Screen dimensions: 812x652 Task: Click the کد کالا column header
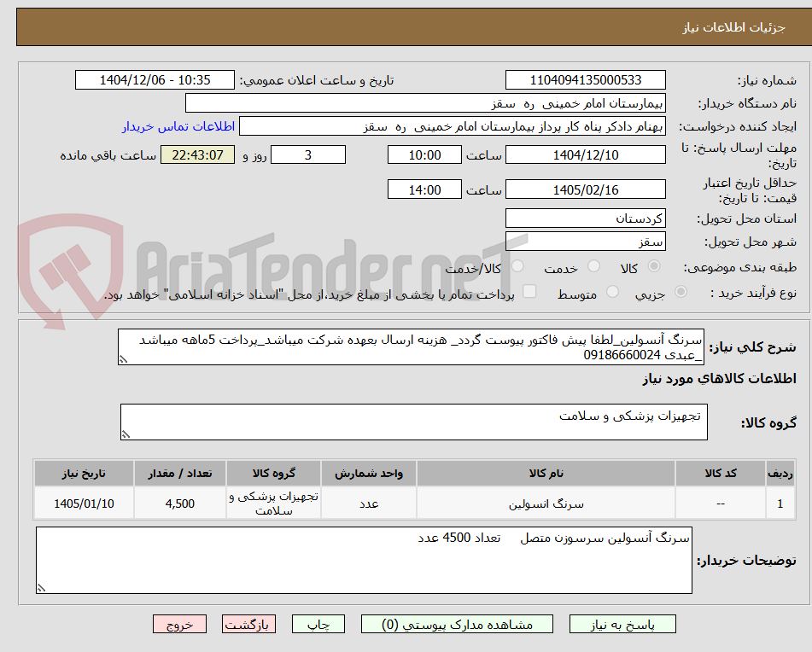721,474
